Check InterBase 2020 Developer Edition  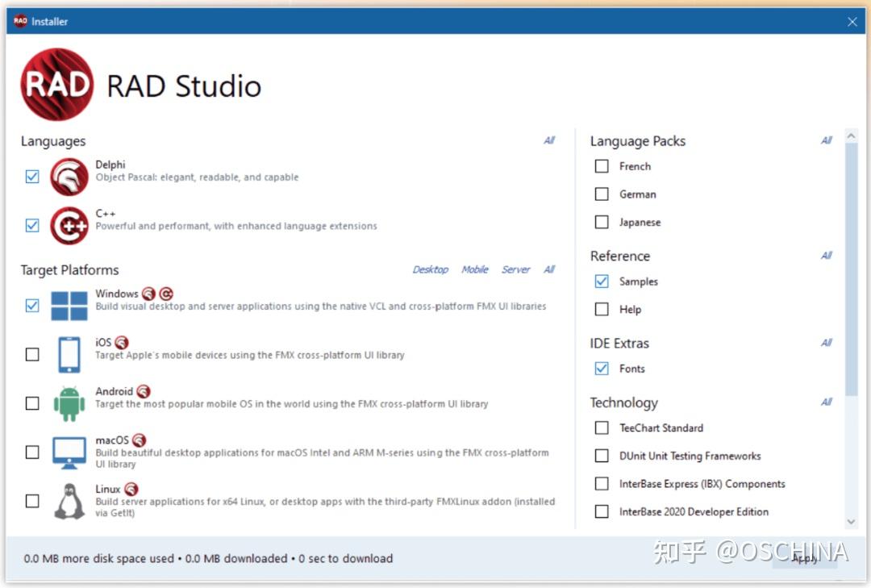pos(602,511)
